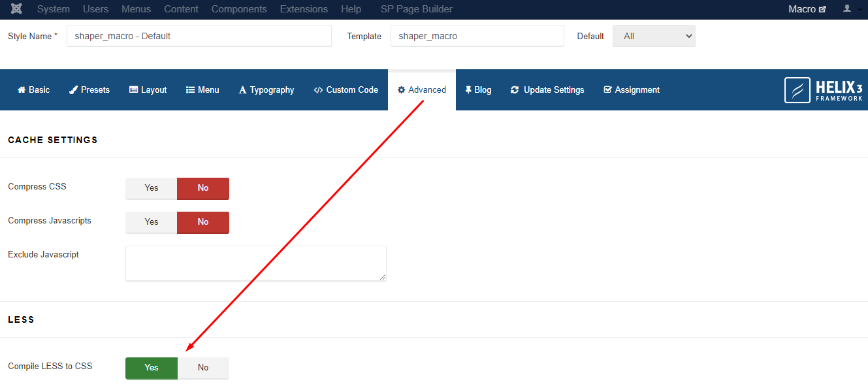
Task: Click the Helix3 Framework logo
Action: (x=824, y=90)
